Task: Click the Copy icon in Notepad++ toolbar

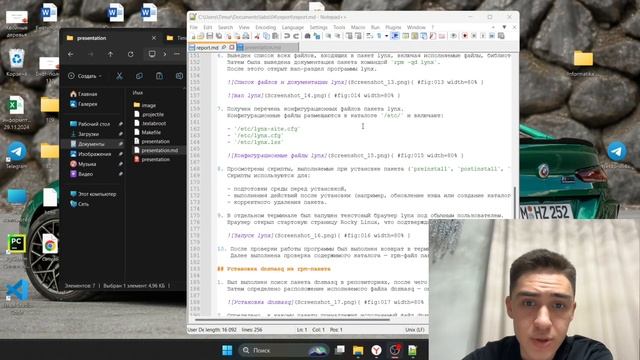Action: click(267, 36)
